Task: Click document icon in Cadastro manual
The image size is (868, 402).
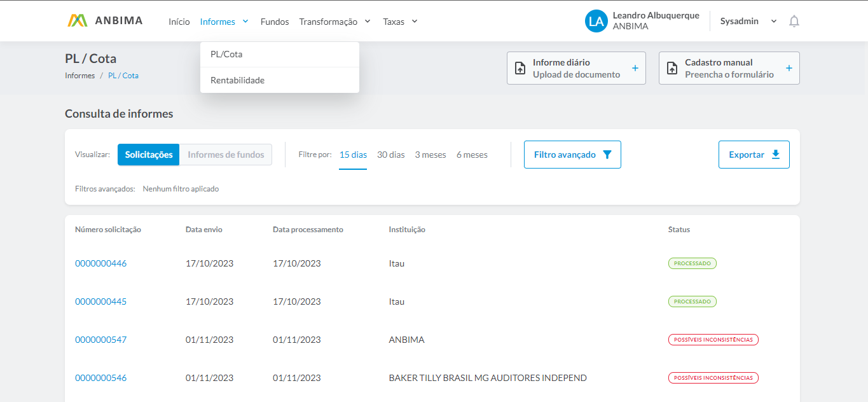Action: 672,68
